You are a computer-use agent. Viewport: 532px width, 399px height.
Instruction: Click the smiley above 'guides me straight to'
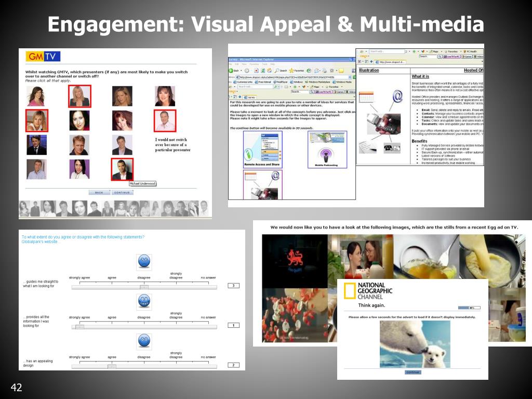144,262
